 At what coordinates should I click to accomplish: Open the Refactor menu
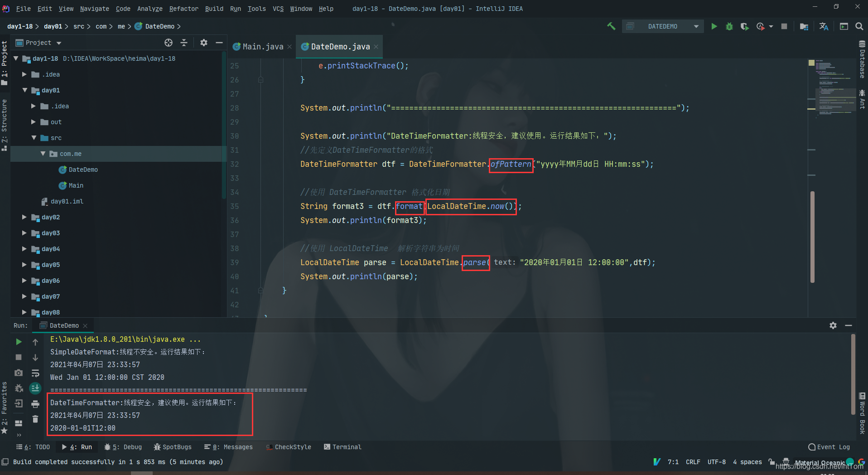183,9
